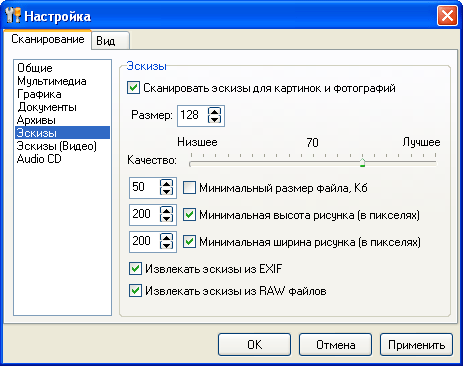Click the Качество slider thumb
463x366 pixels.
pyautogui.click(x=362, y=163)
